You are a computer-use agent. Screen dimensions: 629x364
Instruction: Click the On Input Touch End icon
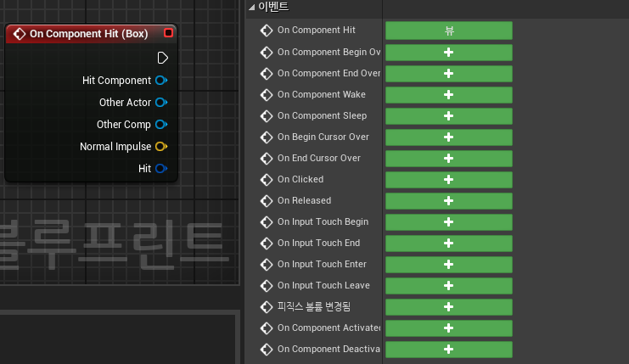pos(267,244)
